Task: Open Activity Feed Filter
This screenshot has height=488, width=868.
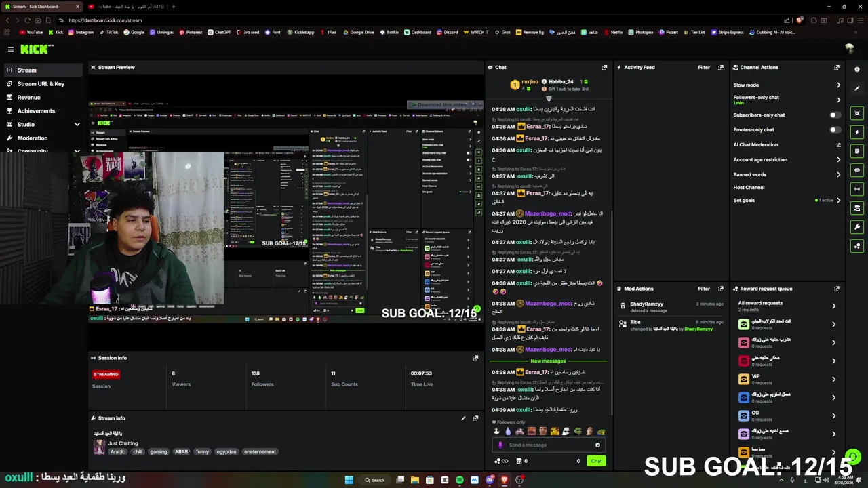Action: [x=704, y=67]
